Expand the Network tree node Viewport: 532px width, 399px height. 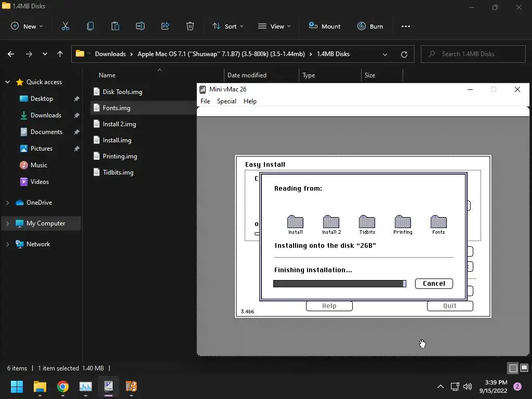click(x=7, y=244)
